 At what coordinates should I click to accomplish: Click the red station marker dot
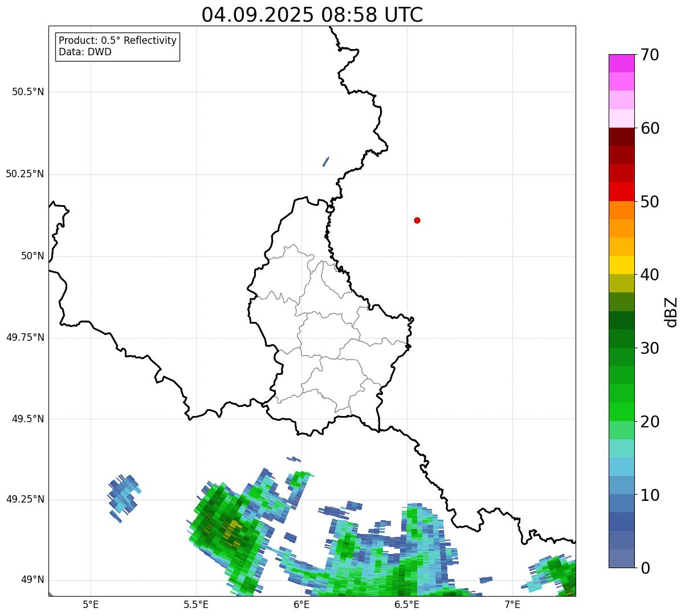[417, 220]
